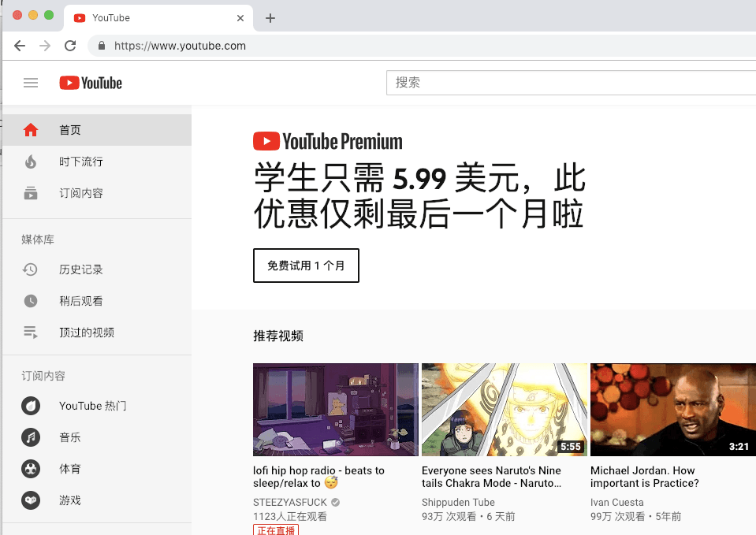Open a new tab with plus button

(270, 18)
